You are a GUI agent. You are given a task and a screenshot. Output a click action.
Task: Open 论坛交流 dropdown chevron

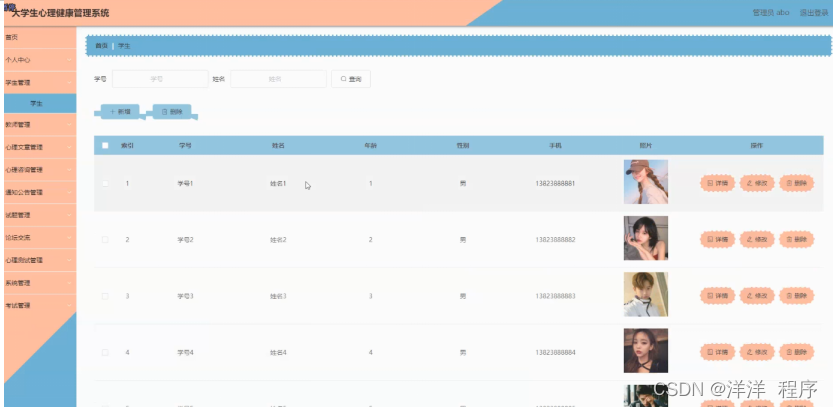[69, 237]
